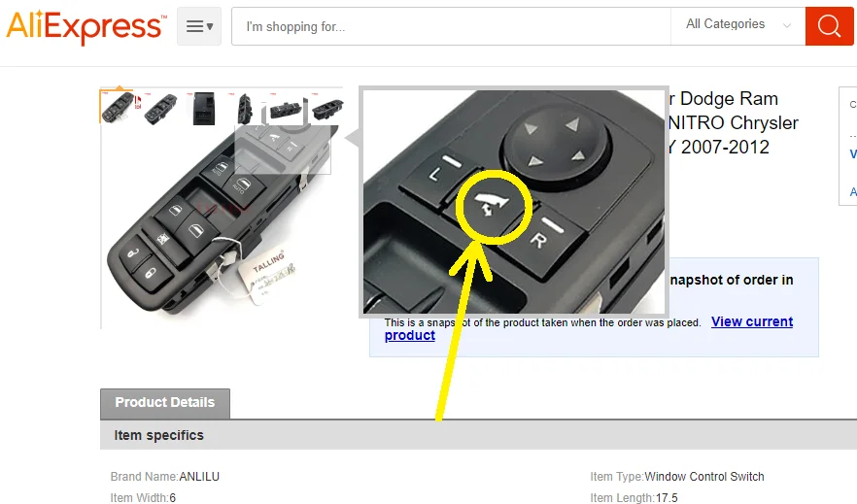
Task: Focus the "I'm shopping for..." search field
Action: 452,26
